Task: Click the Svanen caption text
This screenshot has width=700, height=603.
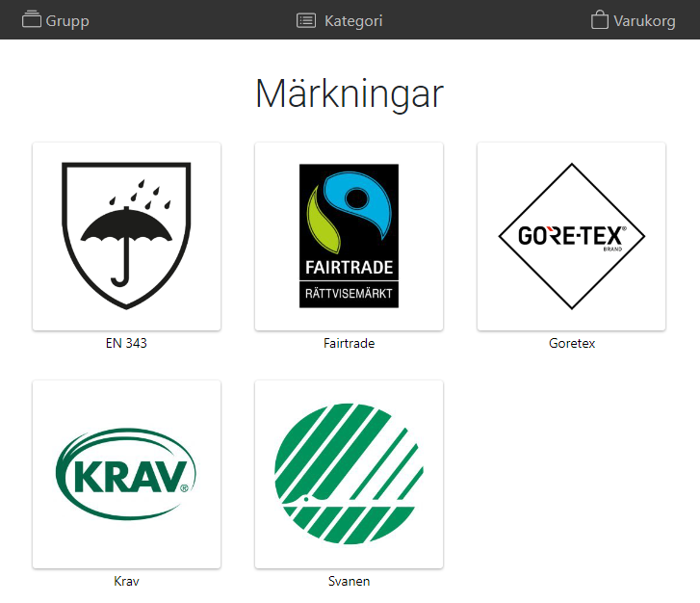Action: 349,581
